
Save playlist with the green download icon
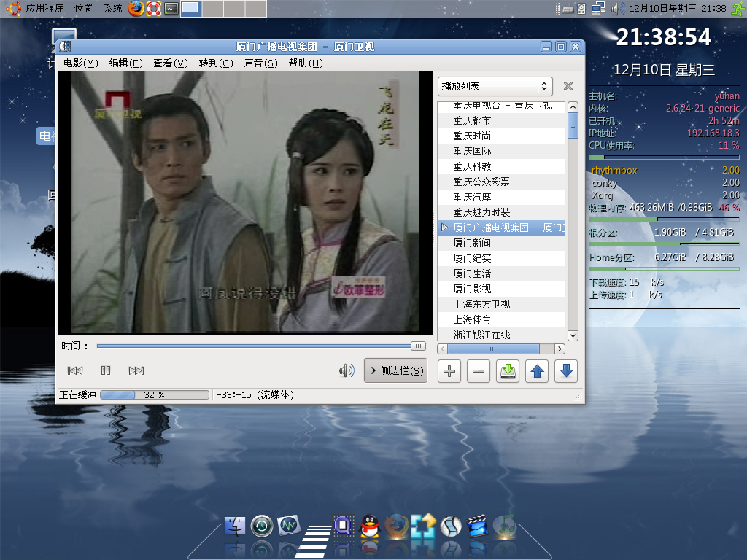click(x=508, y=371)
